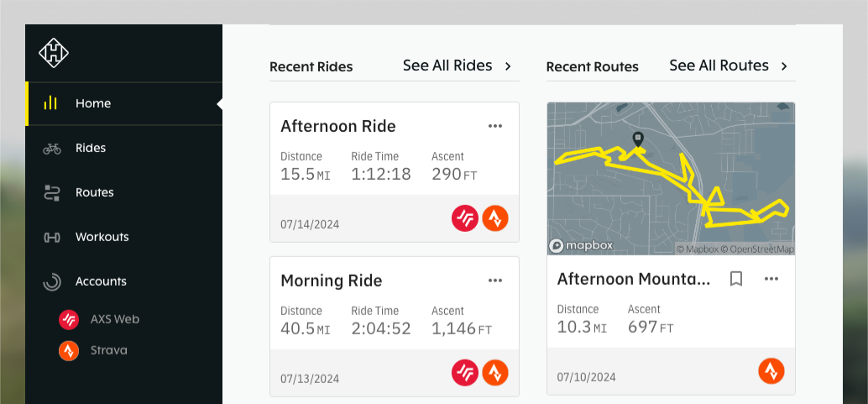This screenshot has width=868, height=404.
Task: Open the route map thumbnail
Action: pos(671,178)
